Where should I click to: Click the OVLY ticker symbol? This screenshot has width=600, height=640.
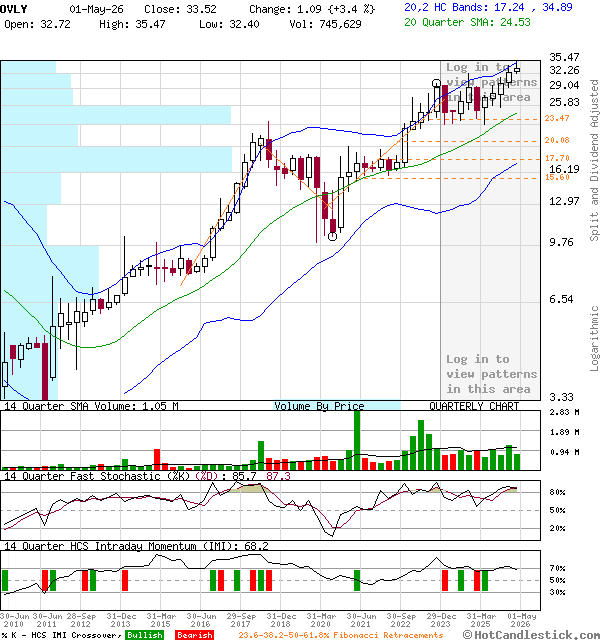(x=13, y=9)
